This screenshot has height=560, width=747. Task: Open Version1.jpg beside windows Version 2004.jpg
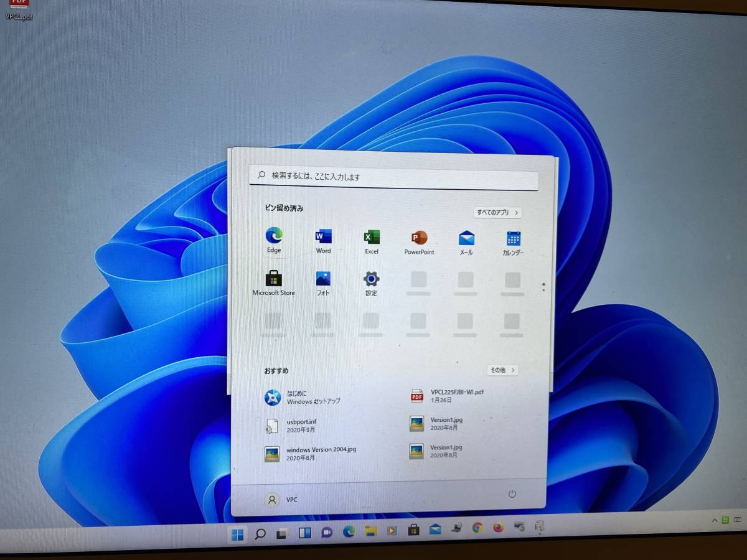[437, 450]
